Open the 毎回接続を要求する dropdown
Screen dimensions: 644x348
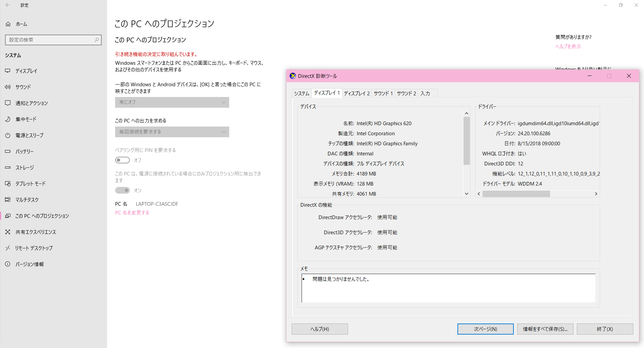pyautogui.click(x=172, y=132)
